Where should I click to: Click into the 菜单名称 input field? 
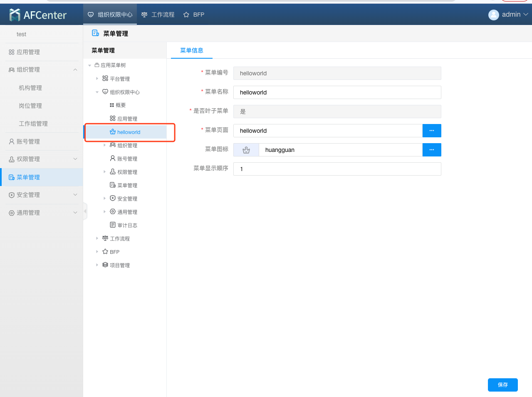click(337, 92)
